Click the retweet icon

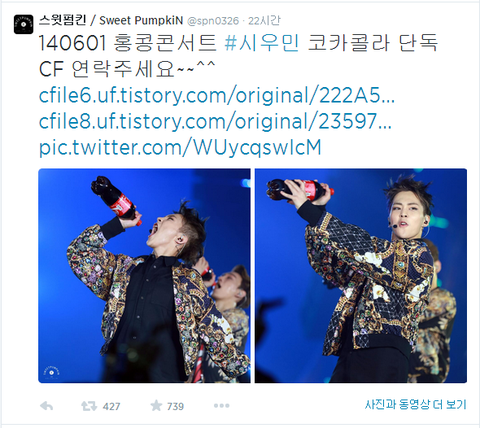point(89,406)
